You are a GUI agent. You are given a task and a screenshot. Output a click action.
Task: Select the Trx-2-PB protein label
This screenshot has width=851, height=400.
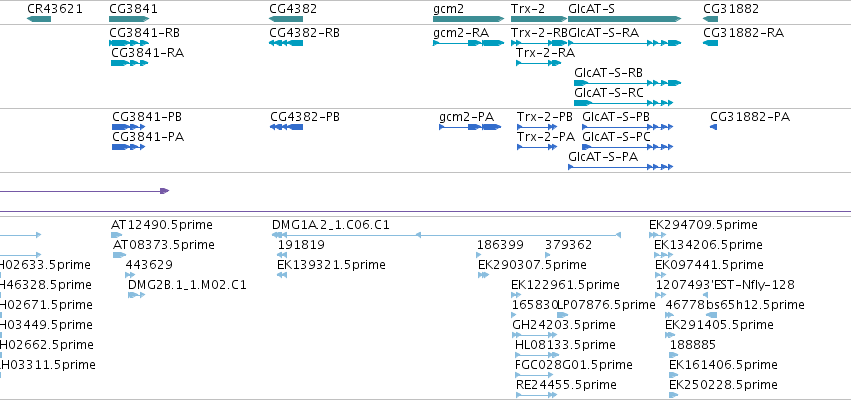545,117
